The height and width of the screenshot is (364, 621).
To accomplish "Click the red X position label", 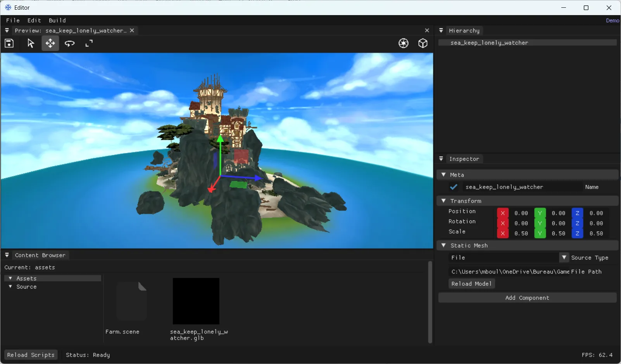I will (503, 213).
